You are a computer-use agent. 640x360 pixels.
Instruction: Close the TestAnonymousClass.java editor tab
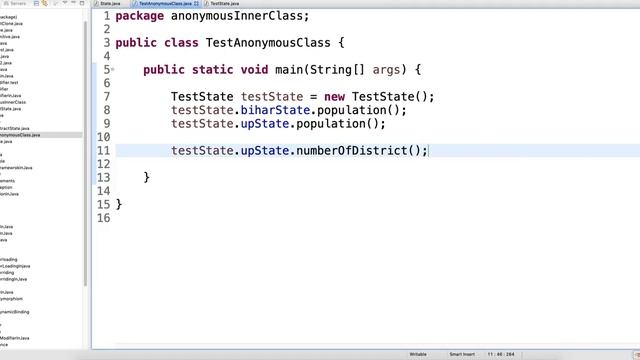(196, 4)
